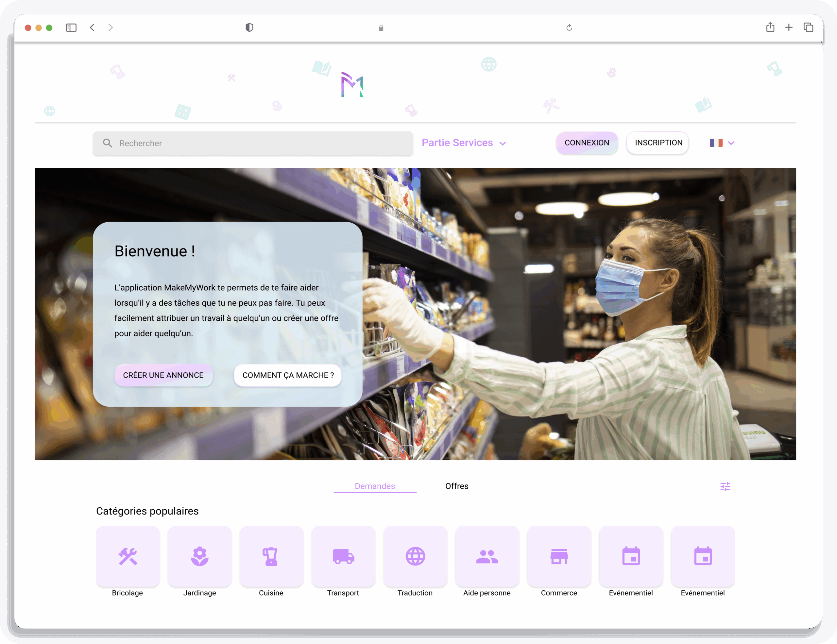Click the Transport label text

343,593
